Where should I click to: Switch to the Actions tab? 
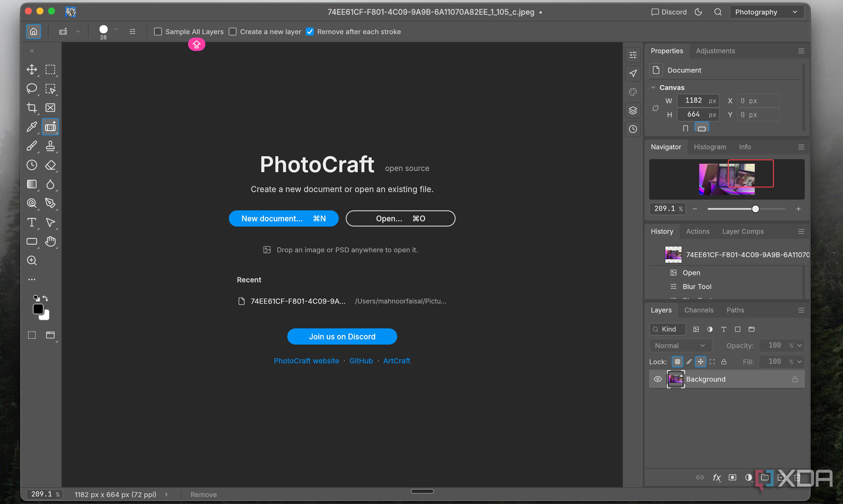pyautogui.click(x=698, y=232)
